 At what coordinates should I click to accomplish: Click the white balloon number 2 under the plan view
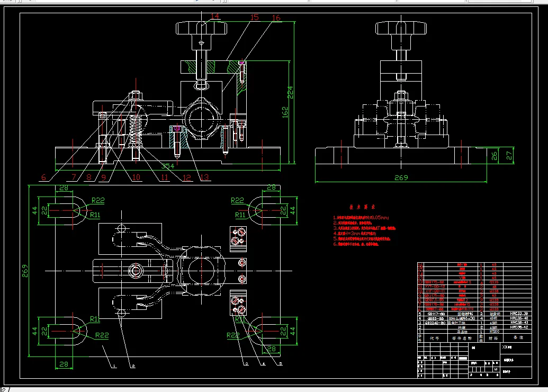[x=133, y=366]
